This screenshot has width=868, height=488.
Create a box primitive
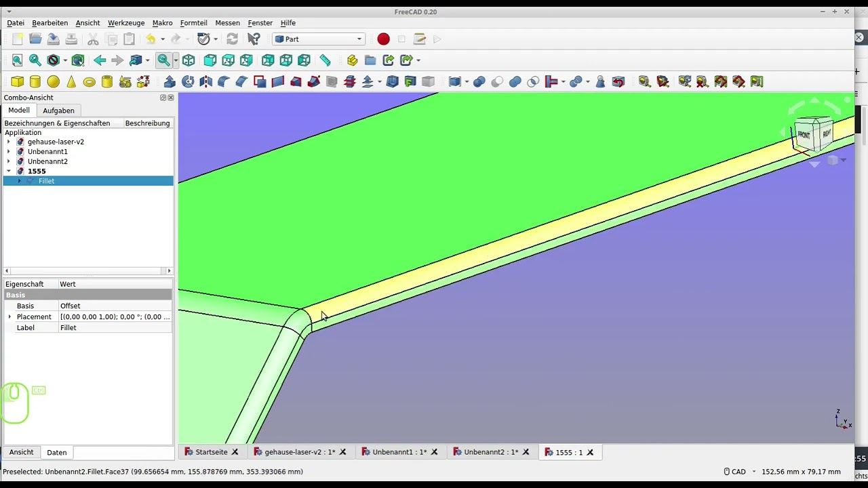coord(18,82)
